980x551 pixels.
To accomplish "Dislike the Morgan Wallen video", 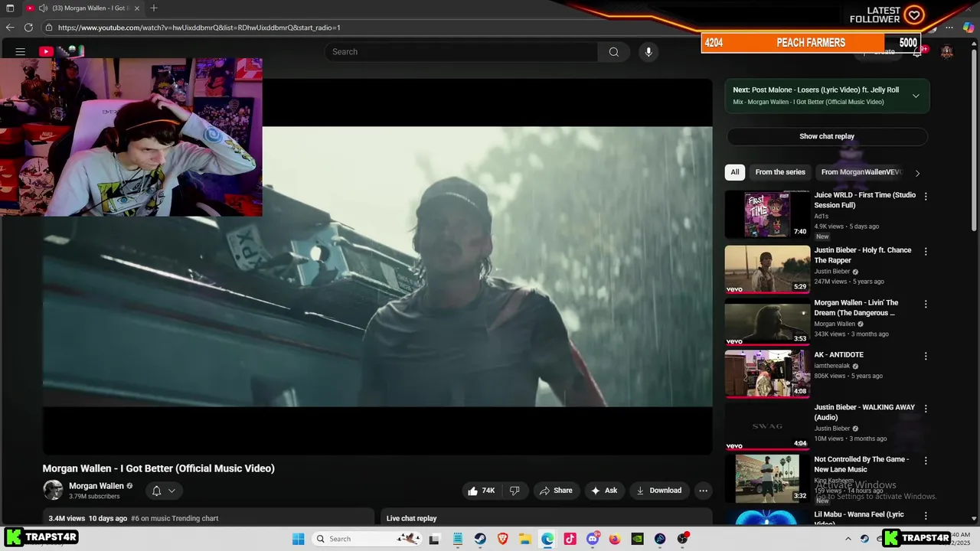I will tap(514, 491).
